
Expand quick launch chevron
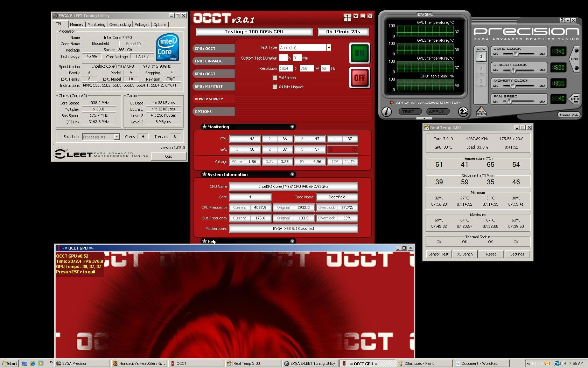51,362
